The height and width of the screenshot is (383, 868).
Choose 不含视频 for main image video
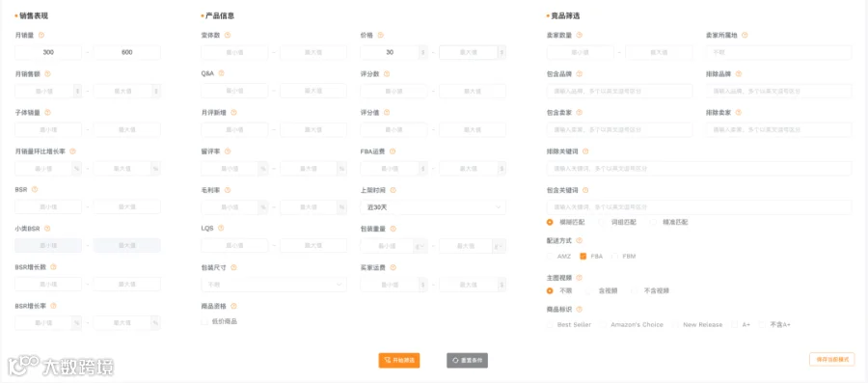pyautogui.click(x=635, y=290)
